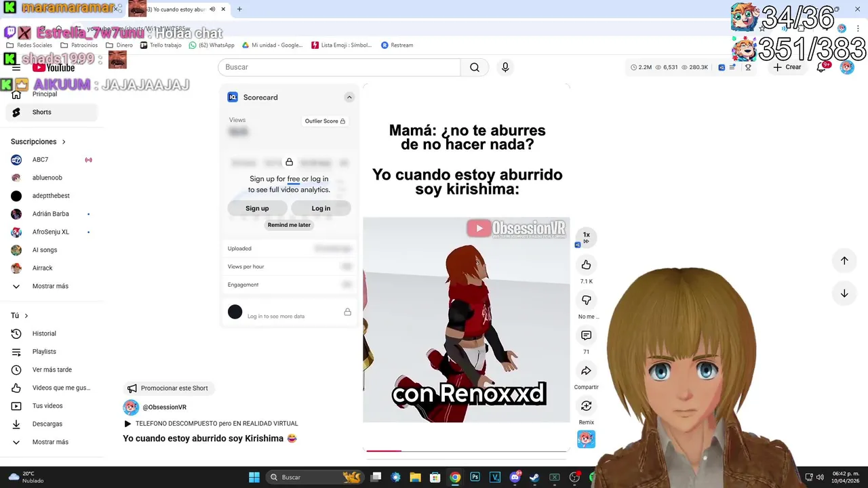The image size is (868, 488).
Task: Open (62) WhatsApp bookmark
Action: [x=212, y=45]
